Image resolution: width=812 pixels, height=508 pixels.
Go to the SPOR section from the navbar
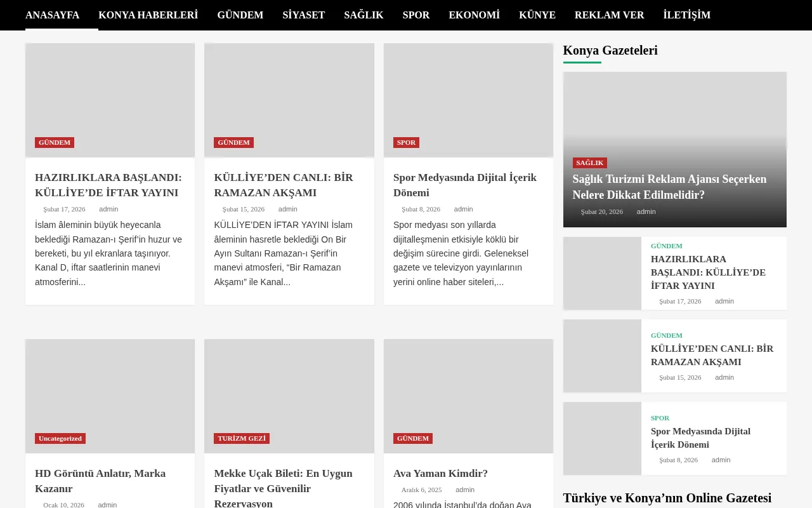tap(416, 15)
